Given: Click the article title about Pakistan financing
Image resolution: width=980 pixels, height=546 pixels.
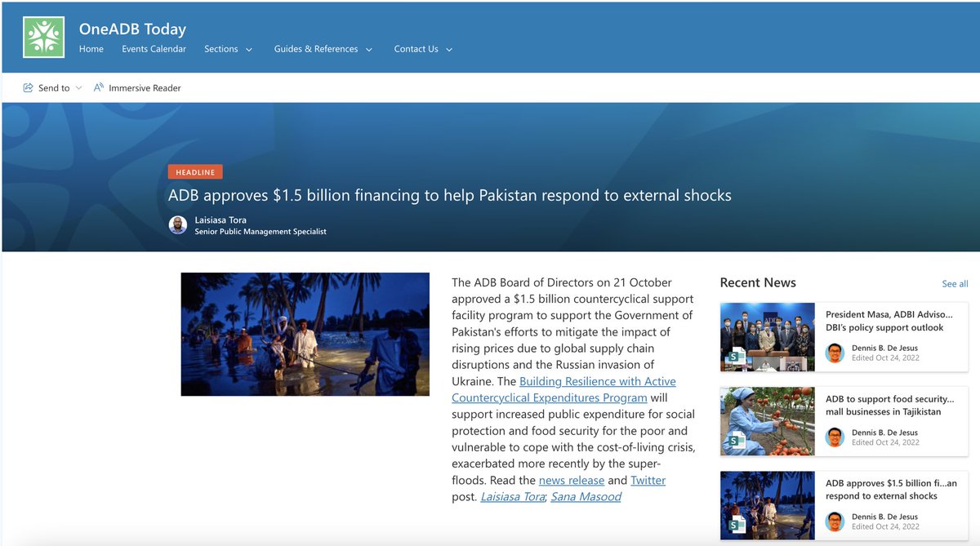Looking at the screenshot, I should point(450,195).
